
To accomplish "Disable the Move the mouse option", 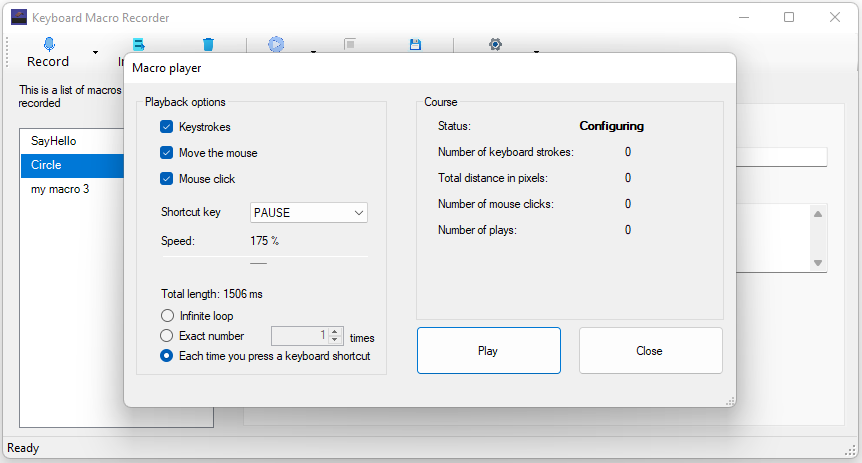I will tap(167, 153).
